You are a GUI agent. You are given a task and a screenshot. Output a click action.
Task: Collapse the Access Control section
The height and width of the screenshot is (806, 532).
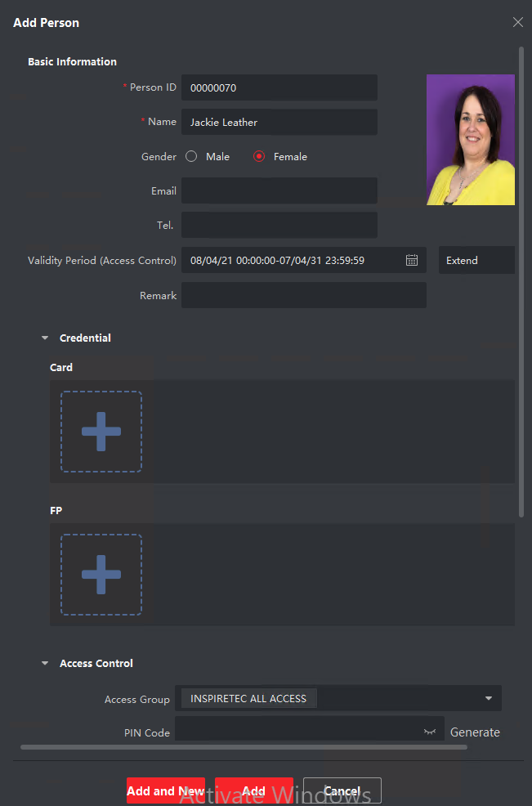click(46, 663)
